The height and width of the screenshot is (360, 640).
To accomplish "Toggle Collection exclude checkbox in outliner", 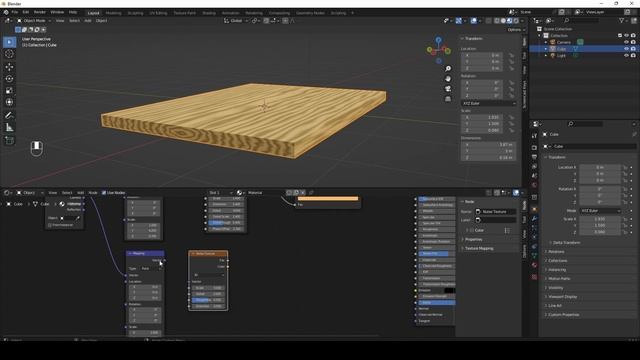I will (x=620, y=36).
